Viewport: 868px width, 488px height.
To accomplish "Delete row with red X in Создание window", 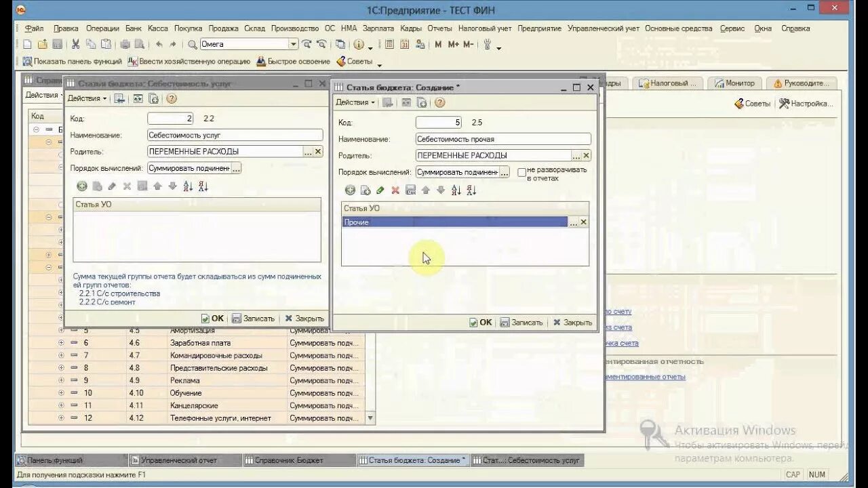I will point(395,190).
